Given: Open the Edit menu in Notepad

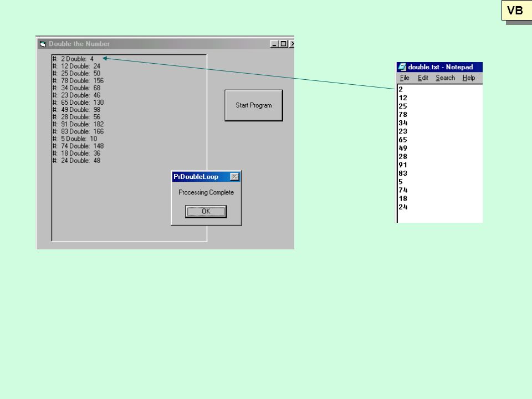Looking at the screenshot, I should coord(423,78).
